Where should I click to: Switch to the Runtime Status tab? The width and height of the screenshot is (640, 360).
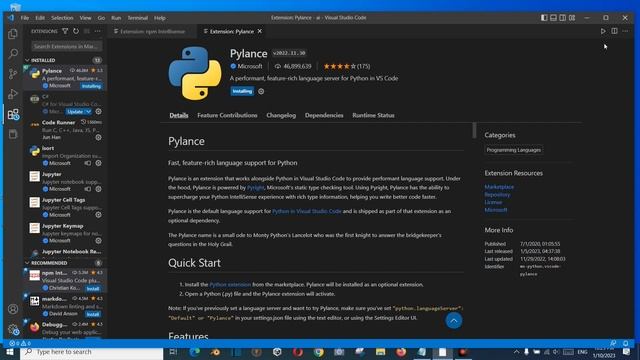[x=373, y=116]
